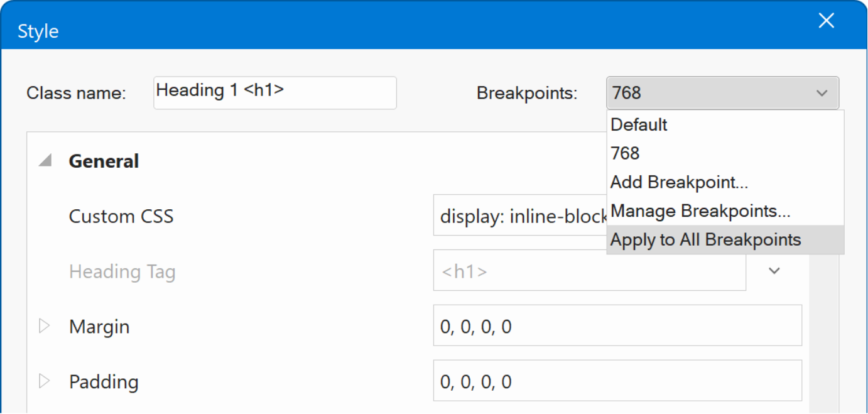Choose the 768 entry in the dropdown list
Viewport: 868px width, 414px height.
pyautogui.click(x=625, y=153)
